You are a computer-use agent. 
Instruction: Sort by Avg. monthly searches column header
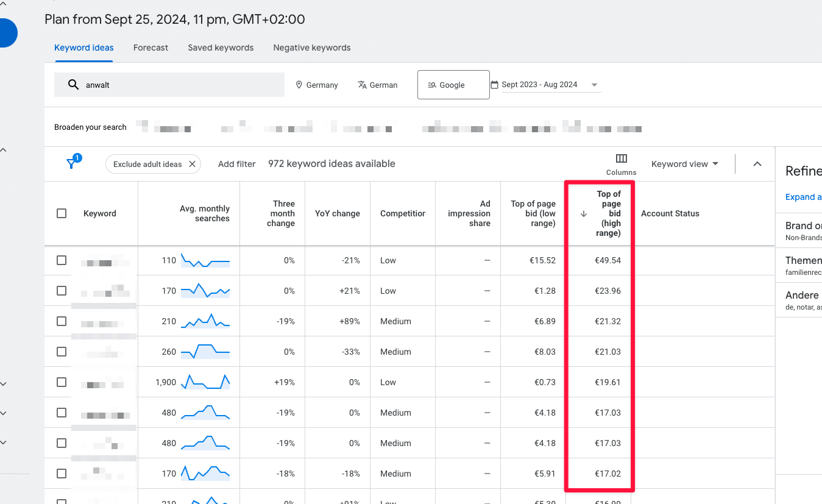(205, 213)
